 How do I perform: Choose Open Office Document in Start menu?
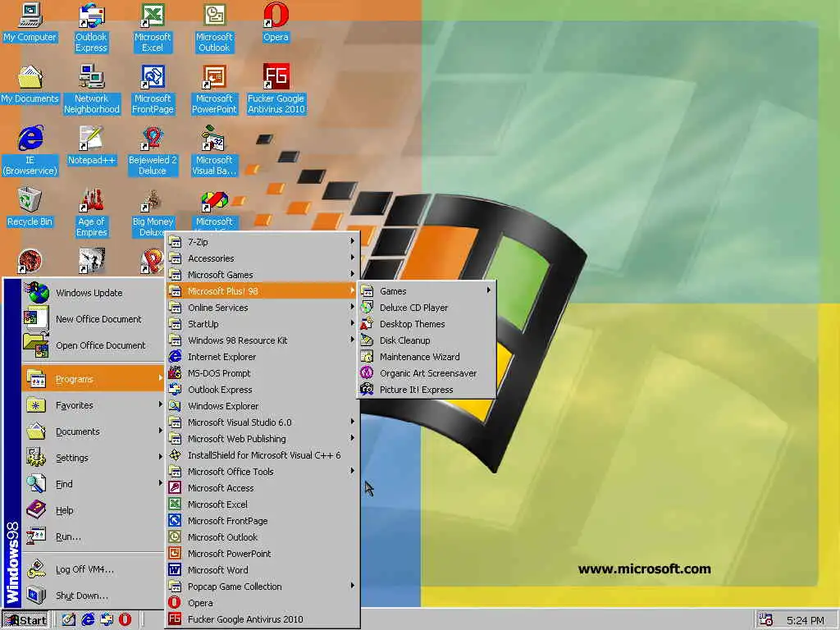point(93,345)
